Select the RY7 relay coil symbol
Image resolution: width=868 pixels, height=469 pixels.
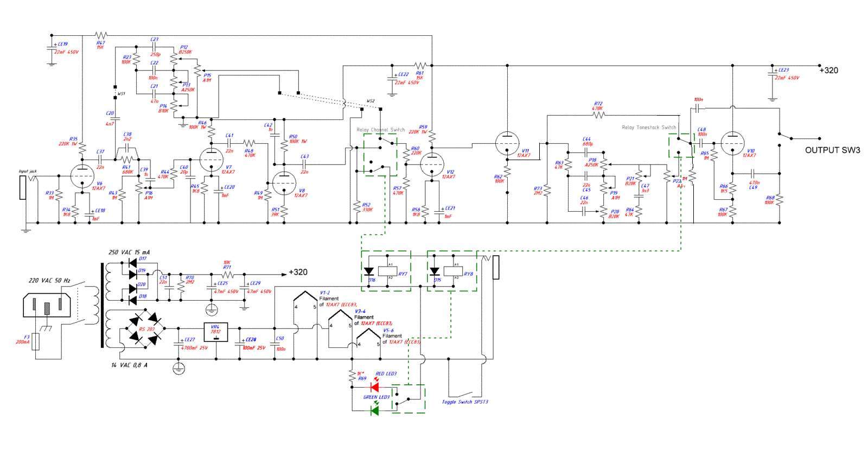[x=386, y=271]
